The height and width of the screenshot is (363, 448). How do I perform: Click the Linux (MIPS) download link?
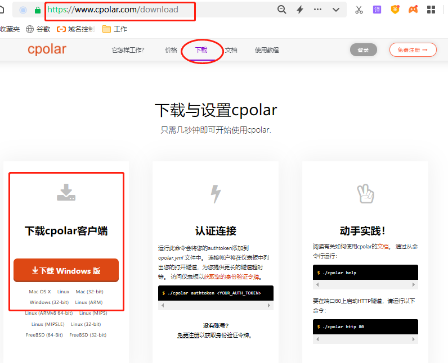pos(93,313)
